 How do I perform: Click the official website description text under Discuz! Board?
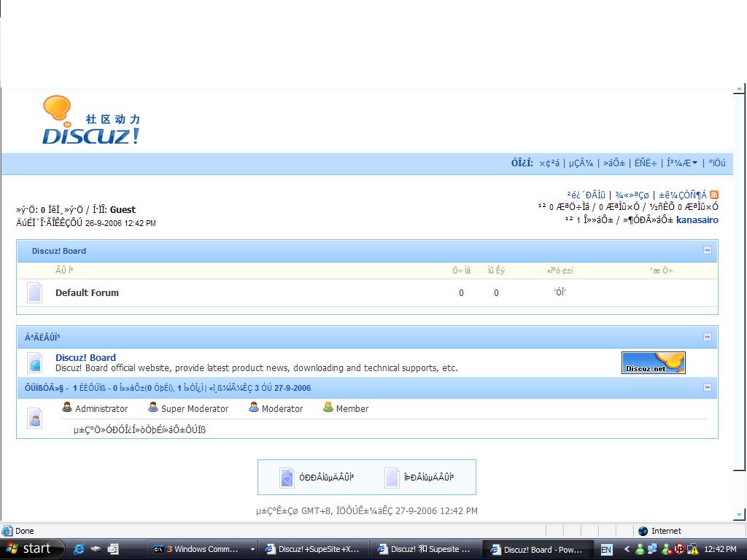(x=256, y=368)
